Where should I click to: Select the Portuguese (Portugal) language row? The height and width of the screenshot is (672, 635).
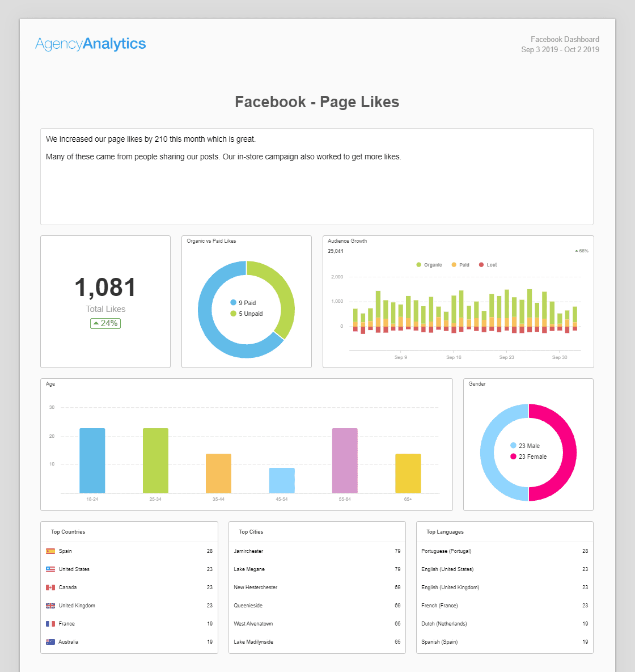point(446,551)
